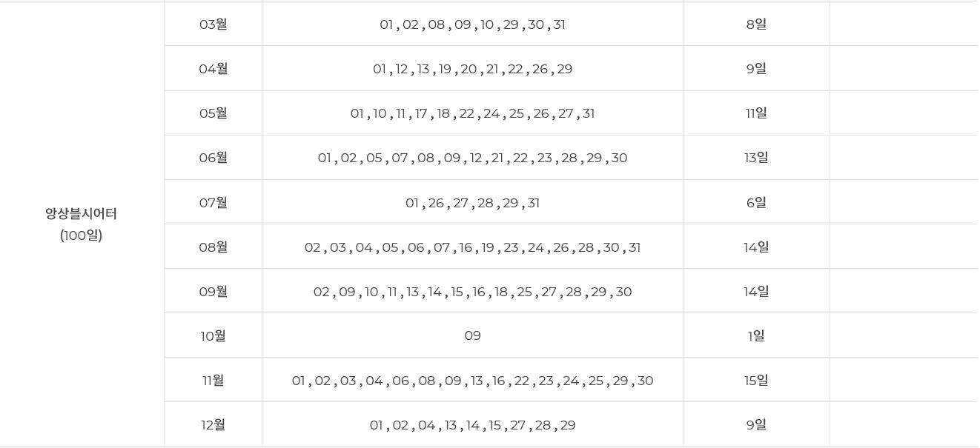This screenshot has width=980, height=448.
Task: Click the 1일 total for October
Action: click(x=756, y=335)
